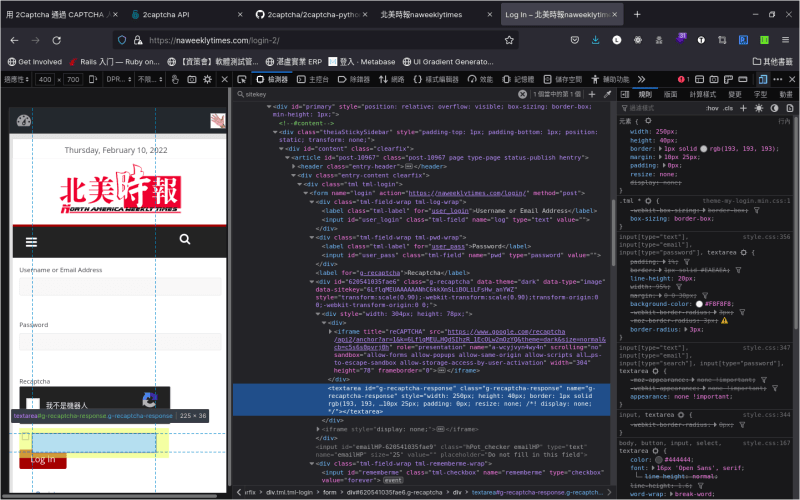Click the #FBF8F8 background-color swatch
This screenshot has height=500, width=800.
click(x=699, y=304)
